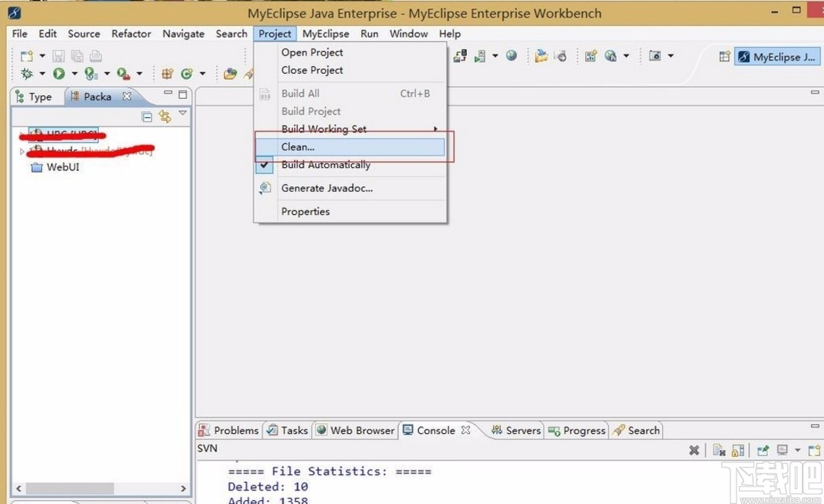Click the globe with document icon

coord(610,55)
